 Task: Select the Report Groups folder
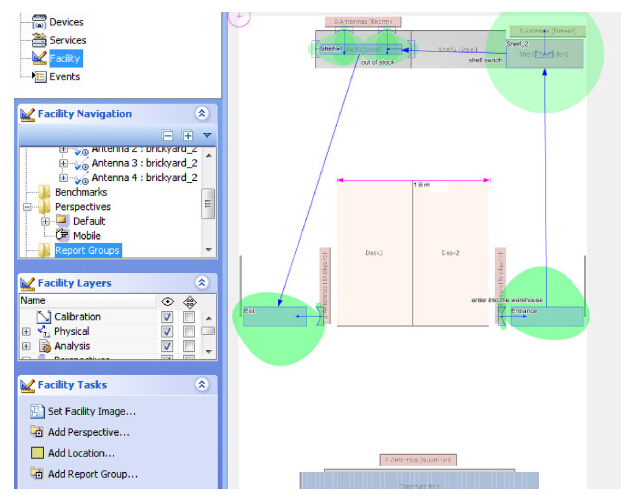[x=86, y=250]
